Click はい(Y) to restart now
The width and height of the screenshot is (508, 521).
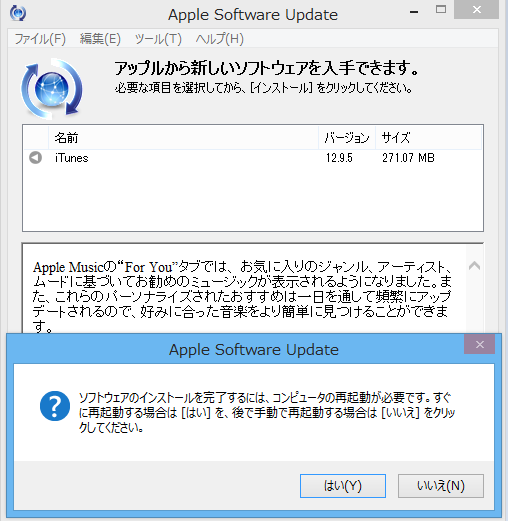pyautogui.click(x=343, y=486)
